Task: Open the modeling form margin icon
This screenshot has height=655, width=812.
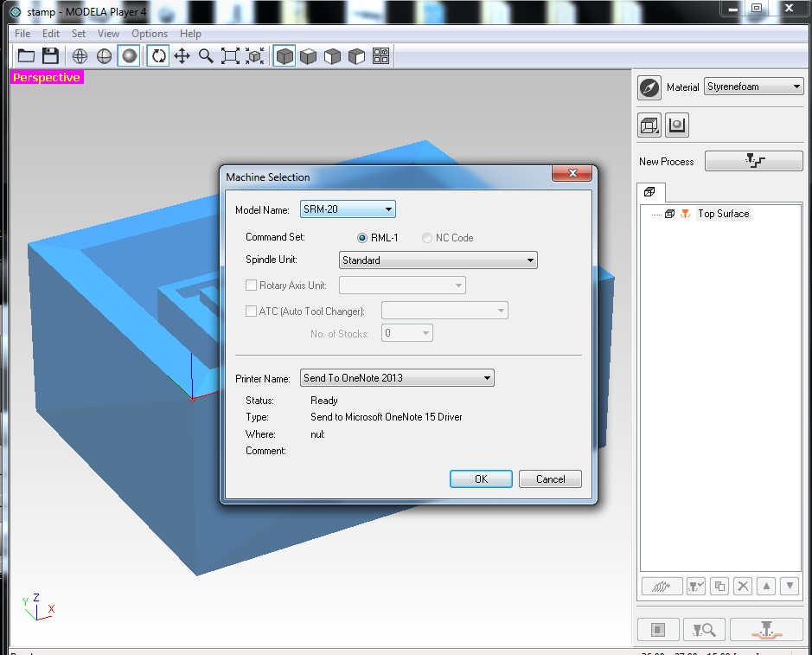Action: pyautogui.click(x=677, y=125)
